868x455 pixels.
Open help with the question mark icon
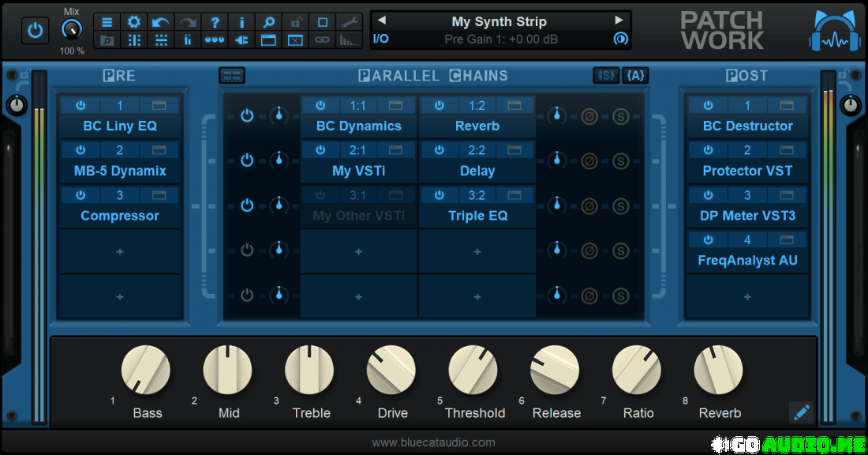(215, 22)
